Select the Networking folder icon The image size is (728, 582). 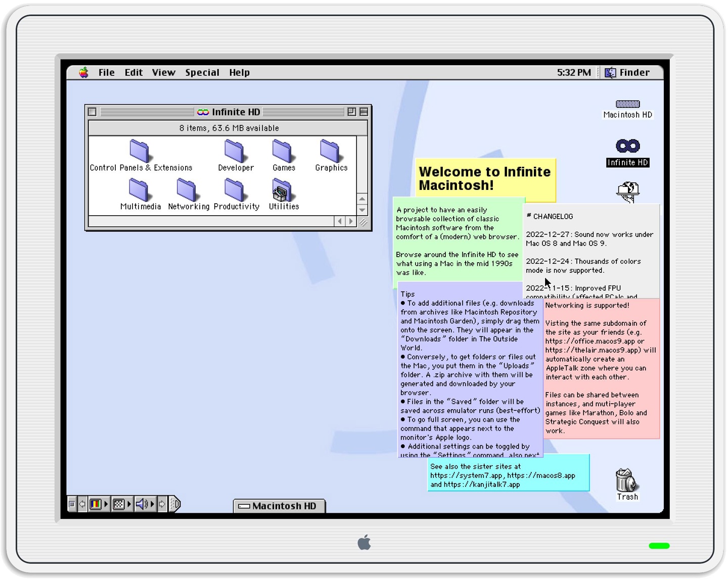tap(187, 190)
